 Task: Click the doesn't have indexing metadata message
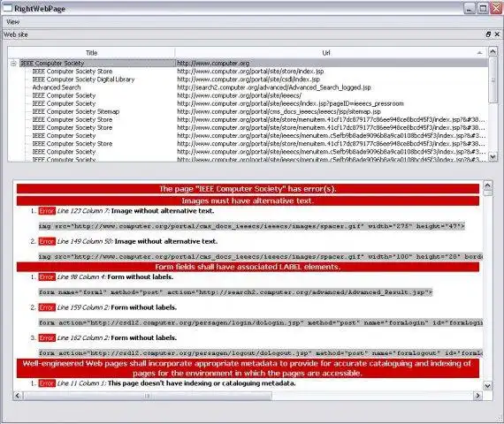click(x=202, y=383)
